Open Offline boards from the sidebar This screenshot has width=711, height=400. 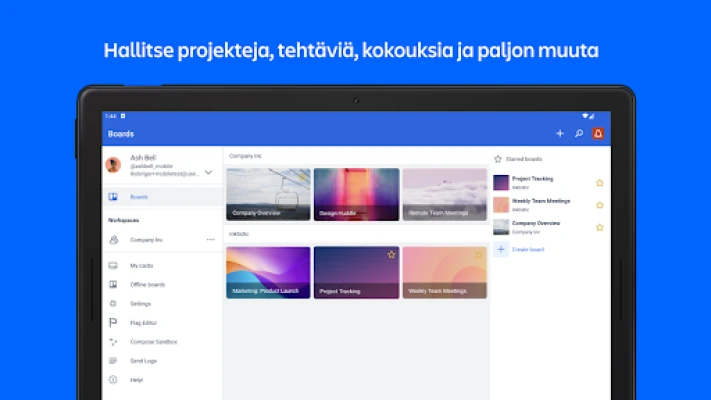click(x=147, y=284)
